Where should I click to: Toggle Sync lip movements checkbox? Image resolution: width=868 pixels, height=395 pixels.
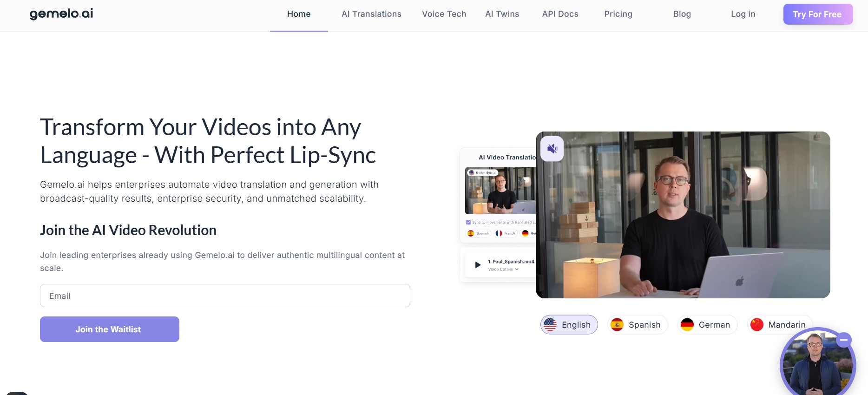[x=468, y=222]
